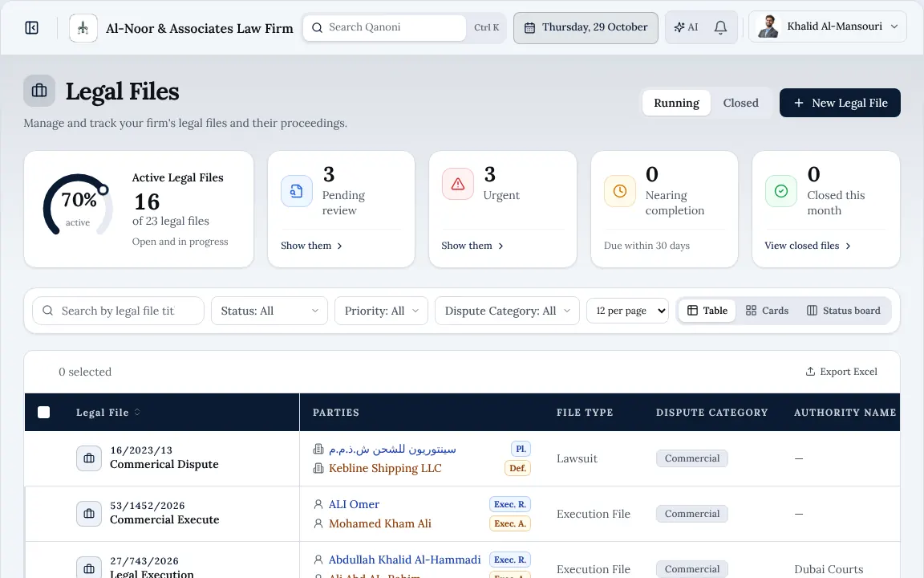This screenshot has width=924, height=578.
Task: Click the 70% active progress ring
Action: [x=78, y=206]
